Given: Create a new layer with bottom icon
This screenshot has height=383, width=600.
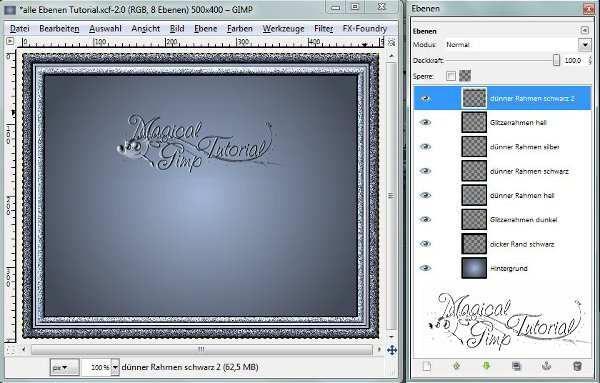Looking at the screenshot, I should [x=426, y=366].
